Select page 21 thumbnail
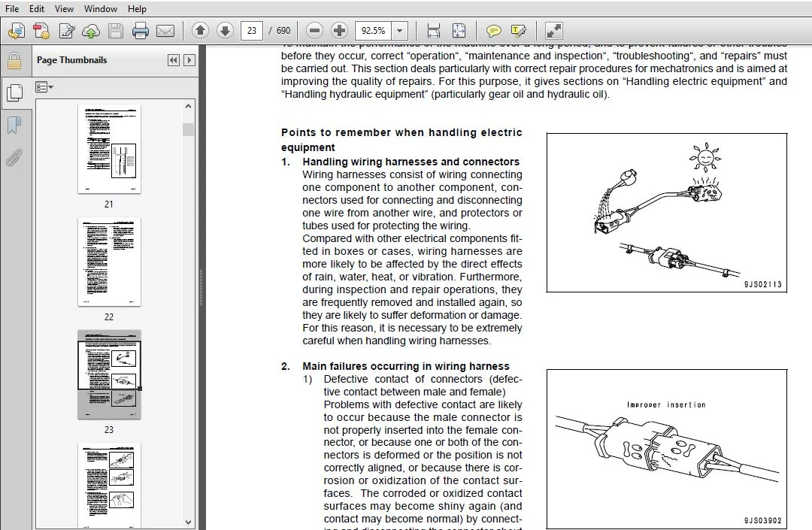Viewport: 812px width, 530px height. 109,149
